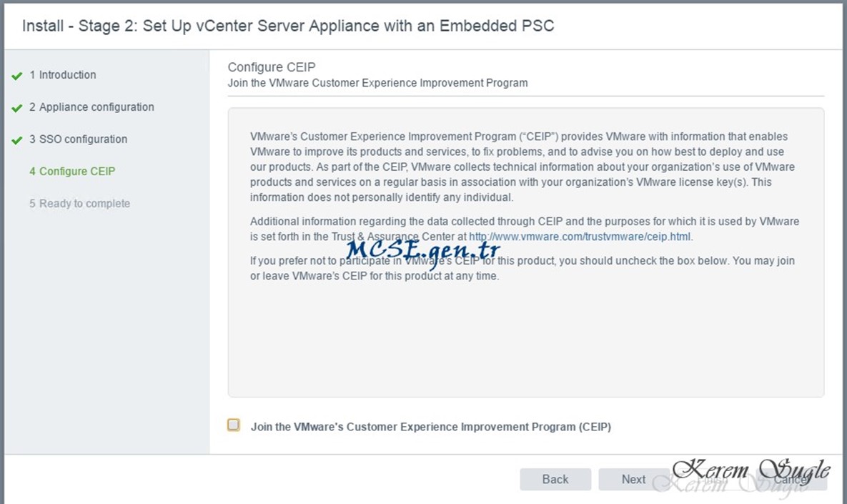Click the 'Join the VMware Customer Experience Improvement Program' subtitle
The width and height of the screenshot is (847, 504).
click(377, 83)
